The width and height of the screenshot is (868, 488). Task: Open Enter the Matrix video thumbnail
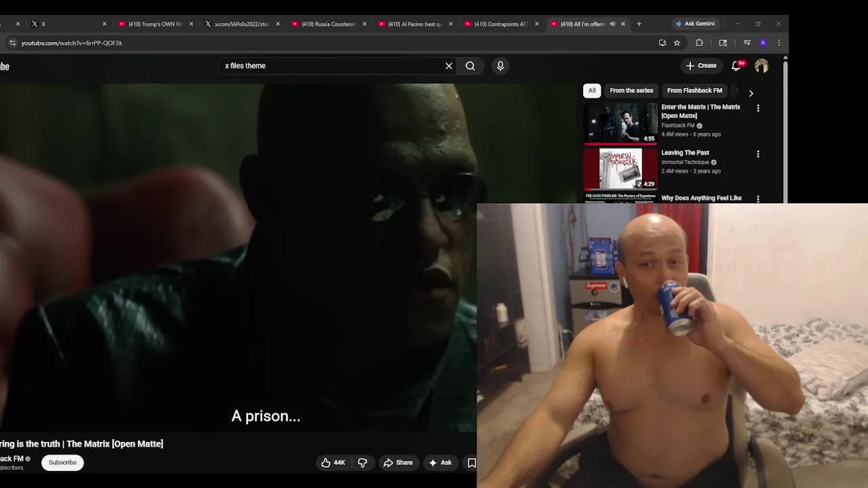tap(620, 123)
